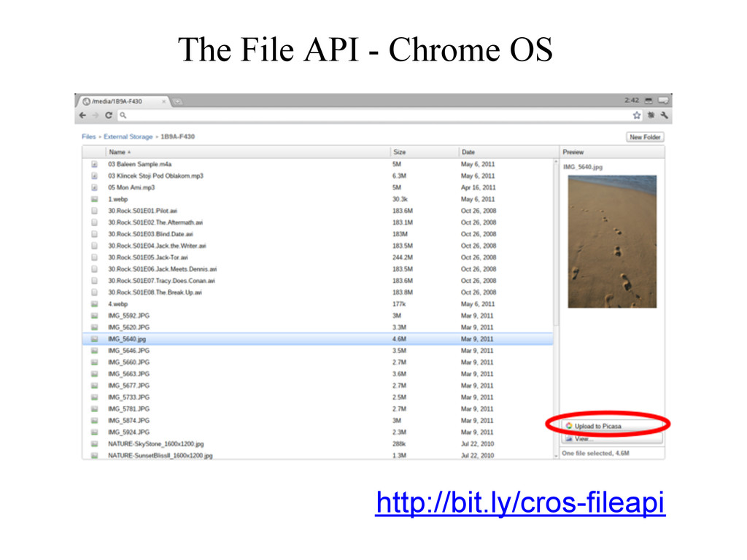The width and height of the screenshot is (747, 560).
Task: Click the 1B9A-F430 breadcrumb label
Action: [178, 136]
